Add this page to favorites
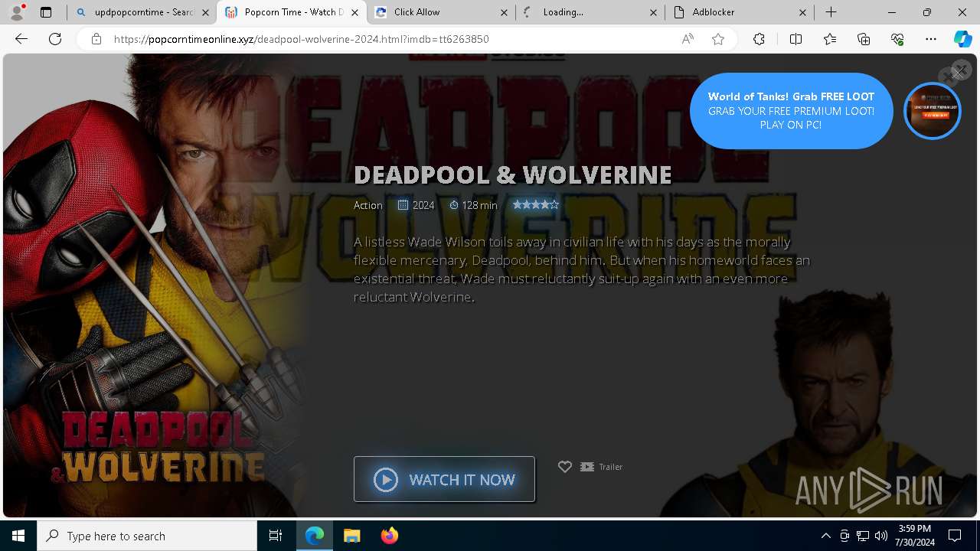This screenshot has height=551, width=980. (x=718, y=39)
